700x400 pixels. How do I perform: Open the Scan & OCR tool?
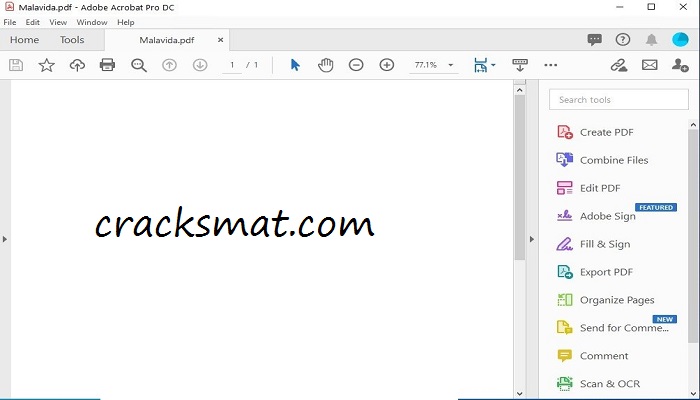(x=598, y=383)
